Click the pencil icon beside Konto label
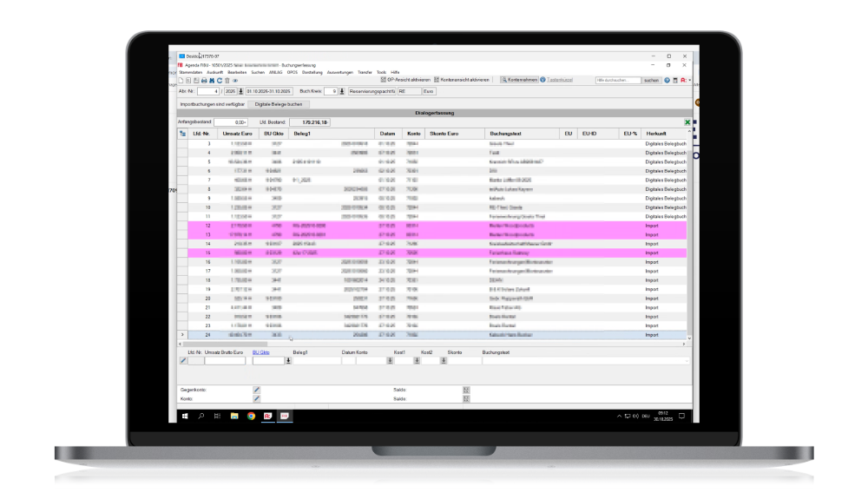Screen dimensions: 868x499 (x=256, y=399)
